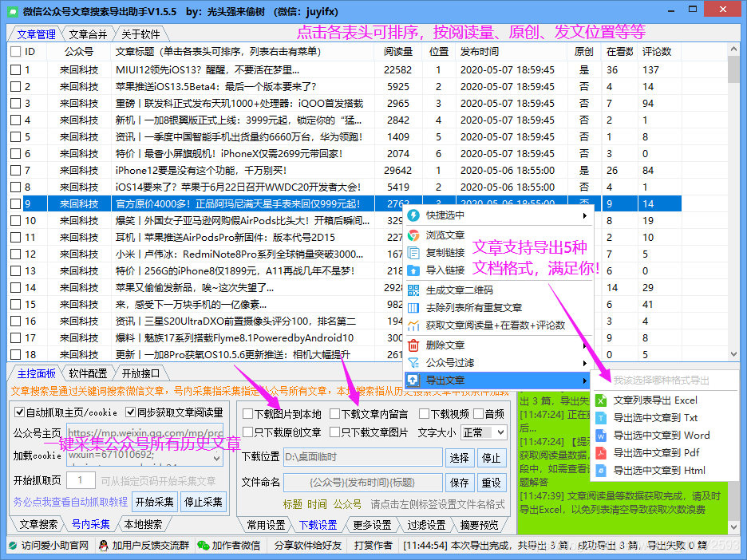Click 打赏作者 in the status bar
747x560 pixels.
click(373, 545)
